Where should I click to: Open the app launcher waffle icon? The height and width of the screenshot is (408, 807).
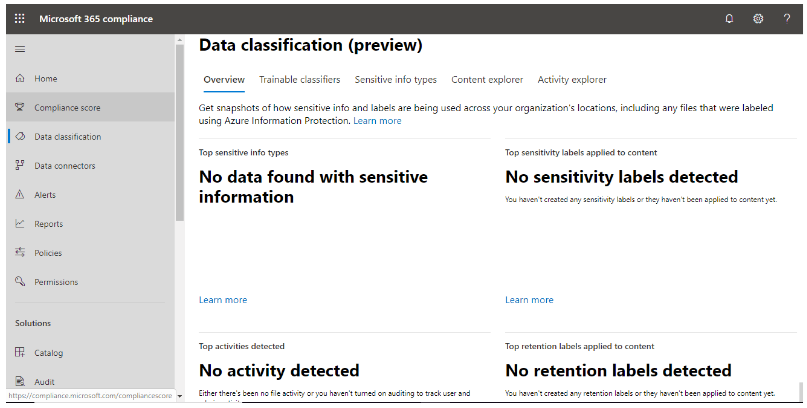20,19
